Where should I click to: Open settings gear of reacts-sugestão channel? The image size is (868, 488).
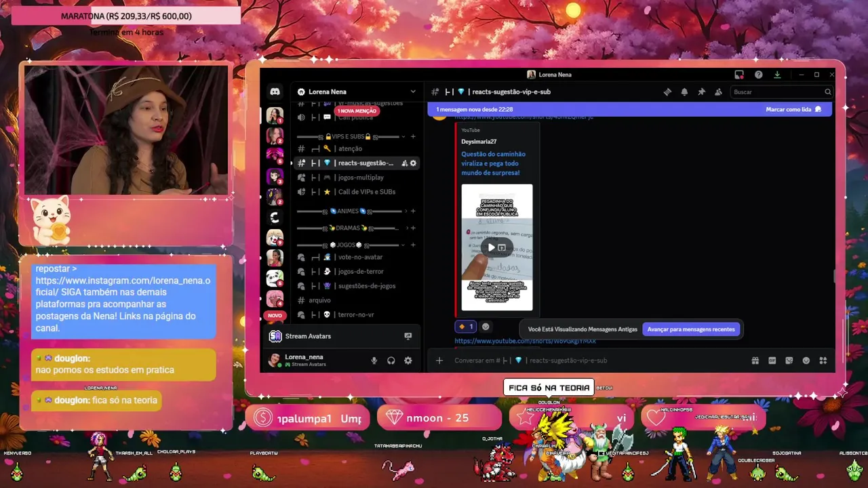413,163
